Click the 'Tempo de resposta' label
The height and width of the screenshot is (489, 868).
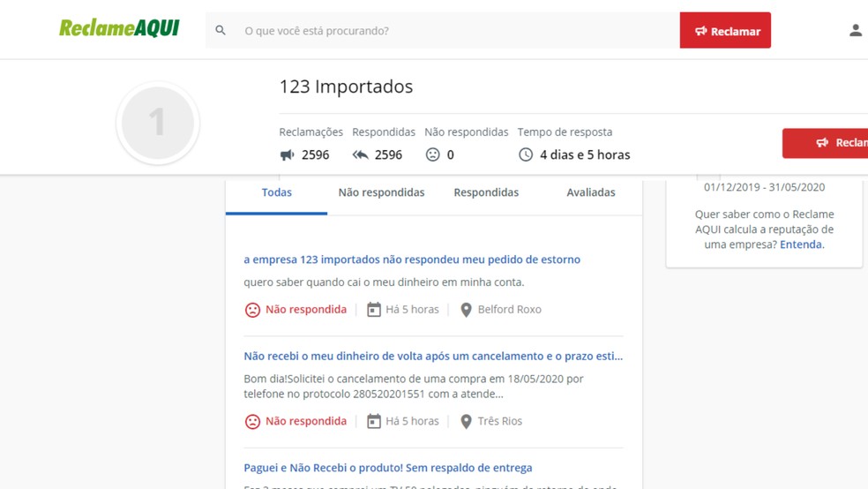click(x=565, y=132)
